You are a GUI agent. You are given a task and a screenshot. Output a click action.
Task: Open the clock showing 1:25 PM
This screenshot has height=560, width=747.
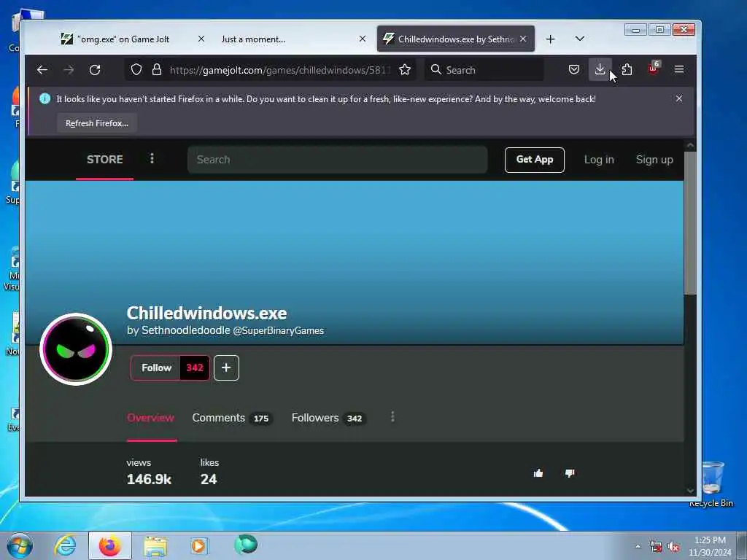pos(710,546)
